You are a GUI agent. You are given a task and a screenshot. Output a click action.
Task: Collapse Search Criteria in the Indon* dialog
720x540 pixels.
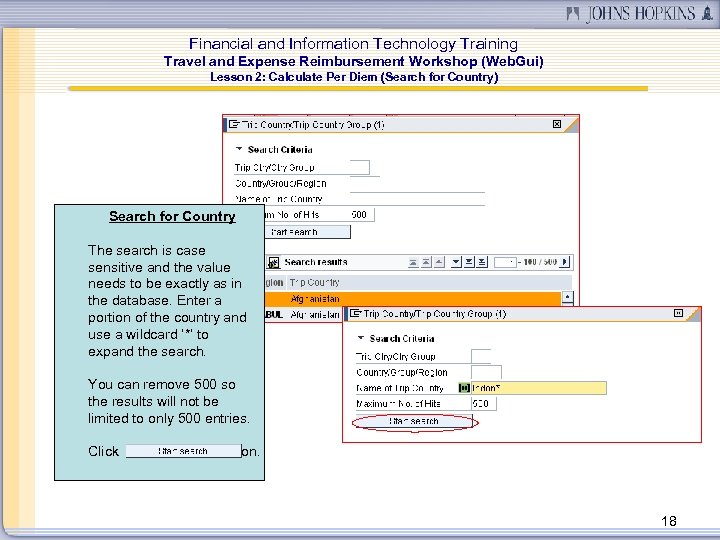pyautogui.click(x=360, y=338)
